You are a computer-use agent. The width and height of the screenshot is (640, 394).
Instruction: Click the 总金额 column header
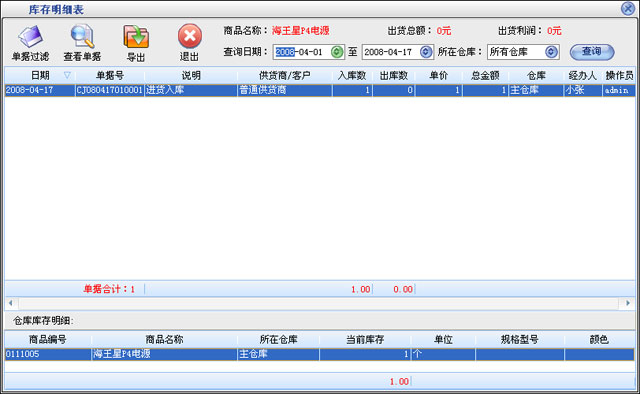(x=485, y=76)
